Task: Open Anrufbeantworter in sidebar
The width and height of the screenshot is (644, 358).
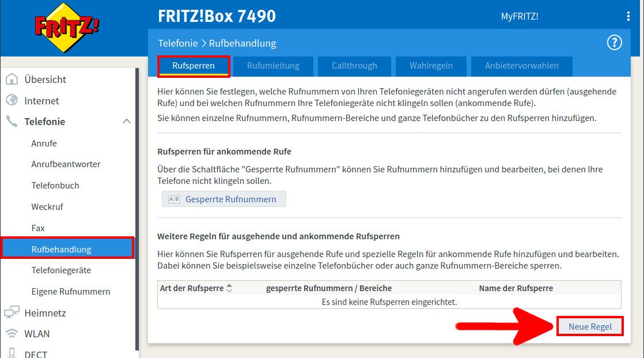Action: pos(66,164)
